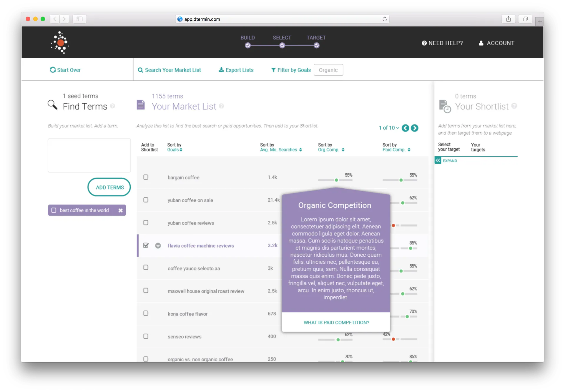
Task: Check the 'coffee yauco selecto aa' checkbox
Action: click(146, 268)
